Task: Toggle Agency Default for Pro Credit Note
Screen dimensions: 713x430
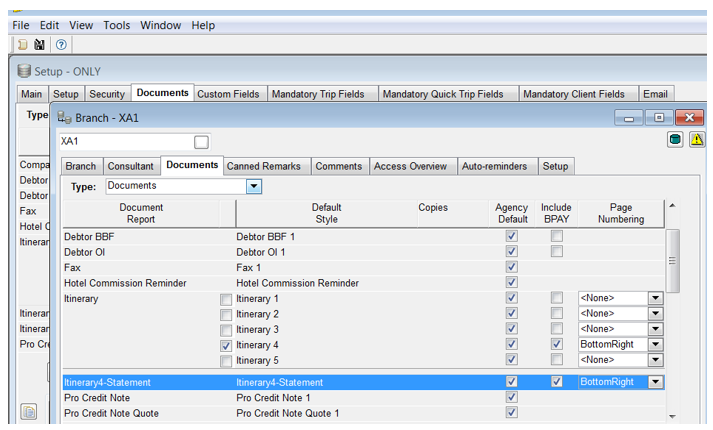Action: pos(512,397)
